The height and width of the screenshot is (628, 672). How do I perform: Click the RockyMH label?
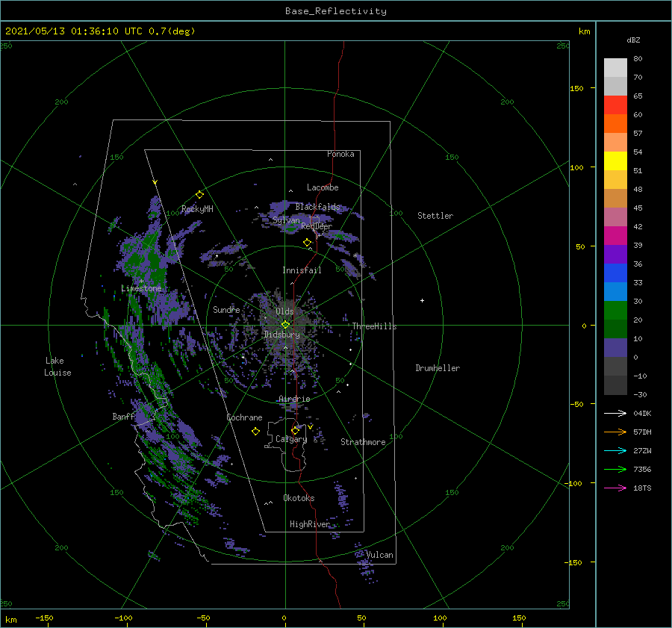[x=197, y=209]
